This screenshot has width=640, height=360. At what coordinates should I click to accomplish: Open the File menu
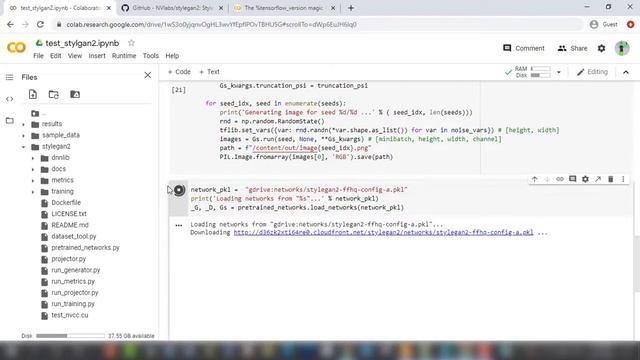38,56
